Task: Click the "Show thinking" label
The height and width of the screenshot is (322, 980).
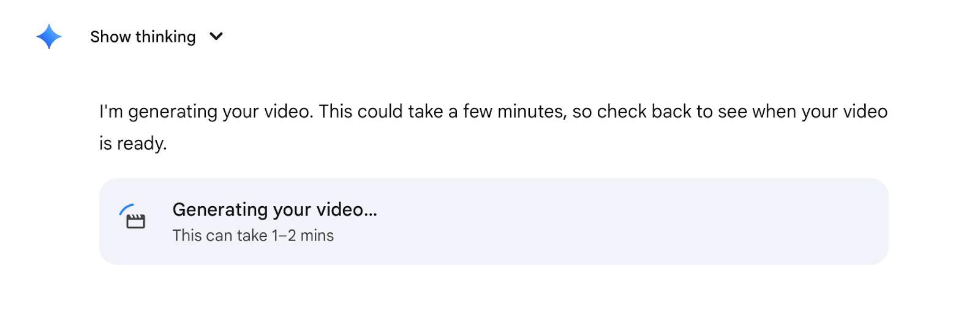Action: [143, 37]
